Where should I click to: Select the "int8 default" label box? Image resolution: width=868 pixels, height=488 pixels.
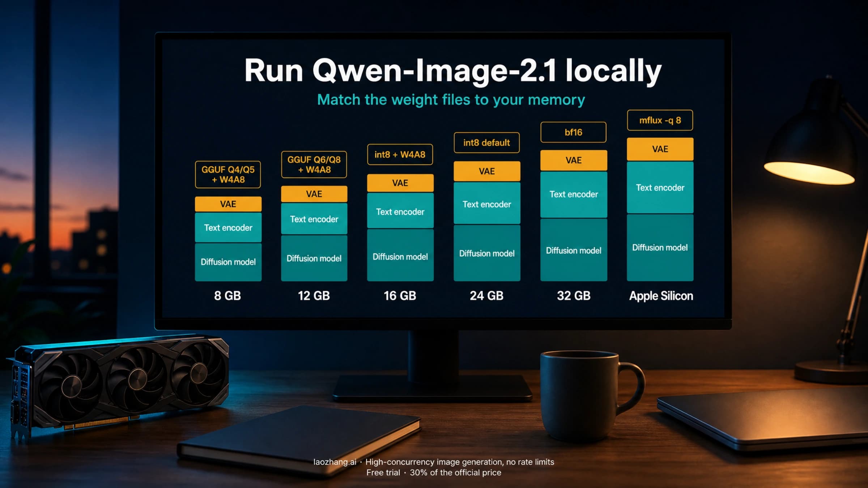pyautogui.click(x=487, y=143)
